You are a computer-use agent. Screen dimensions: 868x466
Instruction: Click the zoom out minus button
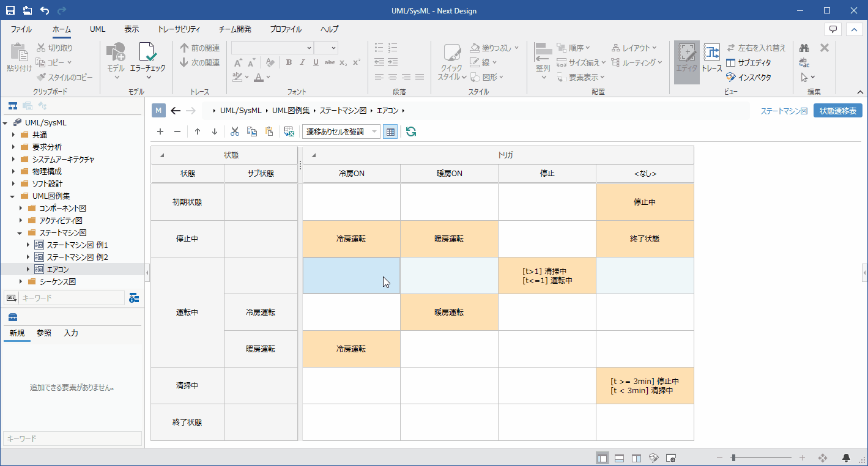pos(719,457)
